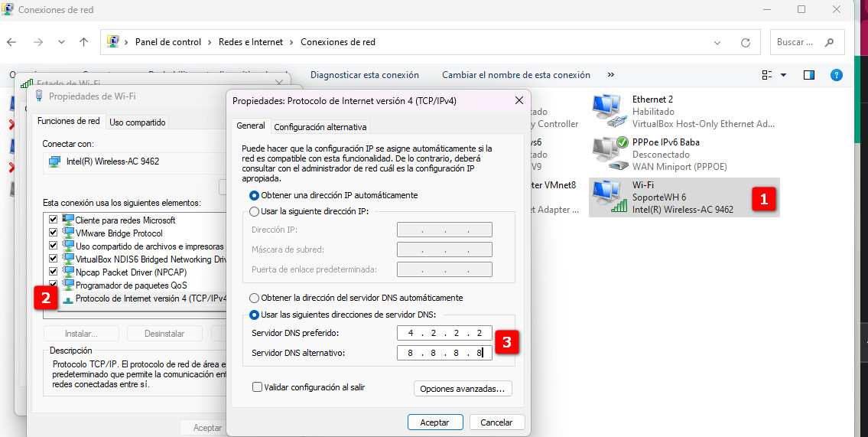Click the preferred DNS server field
The image size is (868, 437).
tap(444, 333)
